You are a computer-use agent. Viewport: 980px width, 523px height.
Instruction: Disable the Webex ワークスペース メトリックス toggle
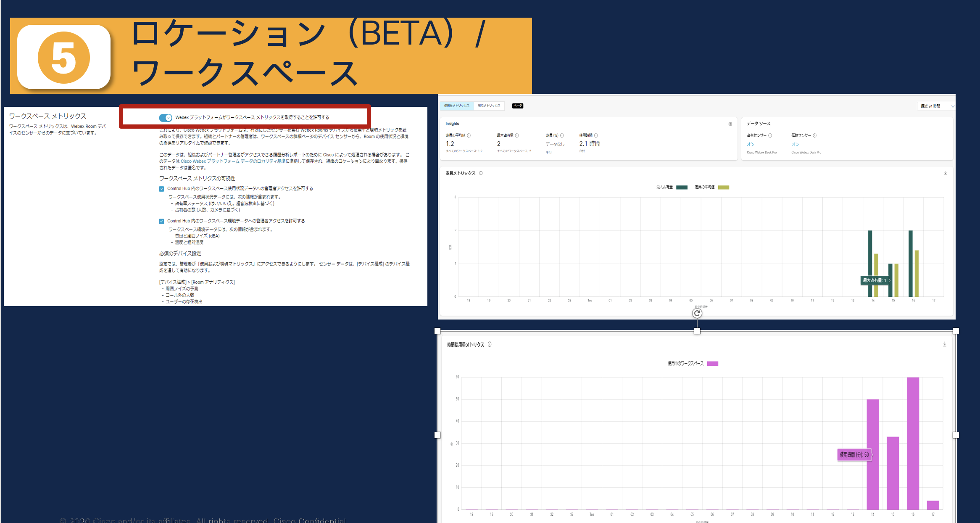coord(165,118)
